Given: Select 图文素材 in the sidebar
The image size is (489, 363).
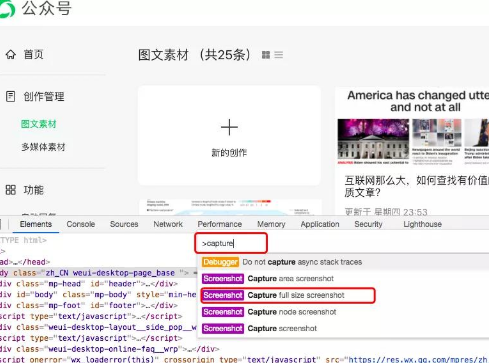Looking at the screenshot, I should pos(38,124).
